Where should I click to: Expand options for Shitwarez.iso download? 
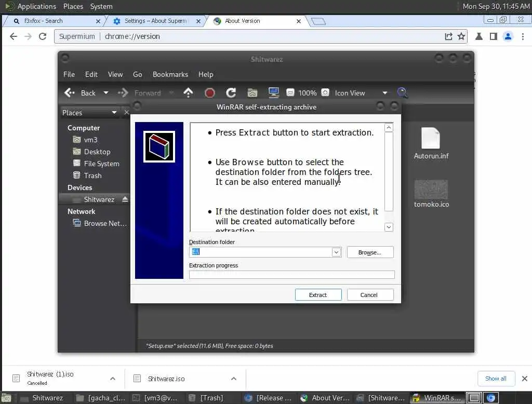click(x=234, y=379)
